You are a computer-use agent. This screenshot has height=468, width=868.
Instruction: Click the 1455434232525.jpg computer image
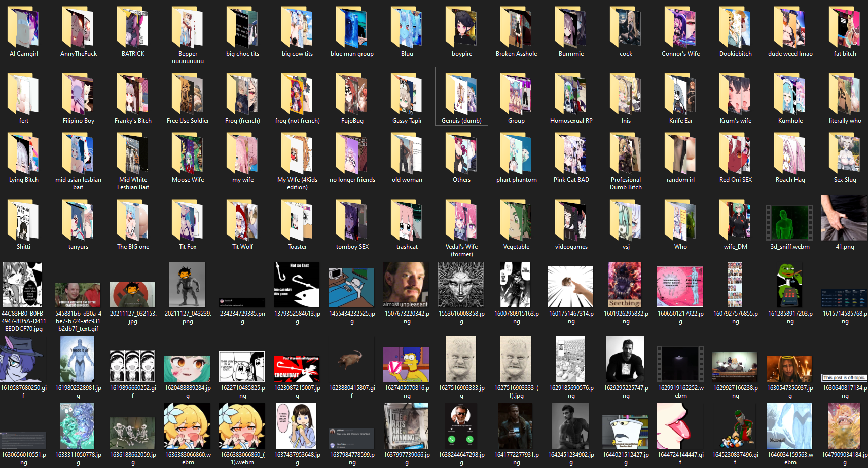351,288
